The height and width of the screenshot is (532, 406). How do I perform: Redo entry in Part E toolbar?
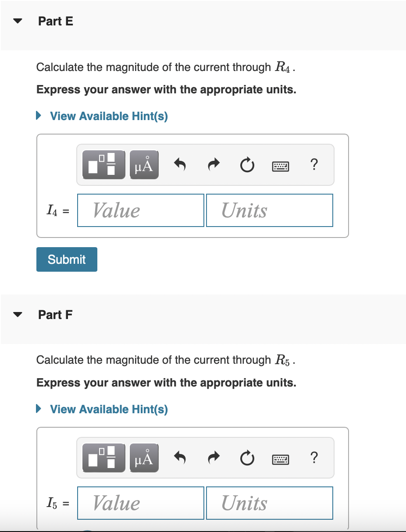(x=213, y=165)
